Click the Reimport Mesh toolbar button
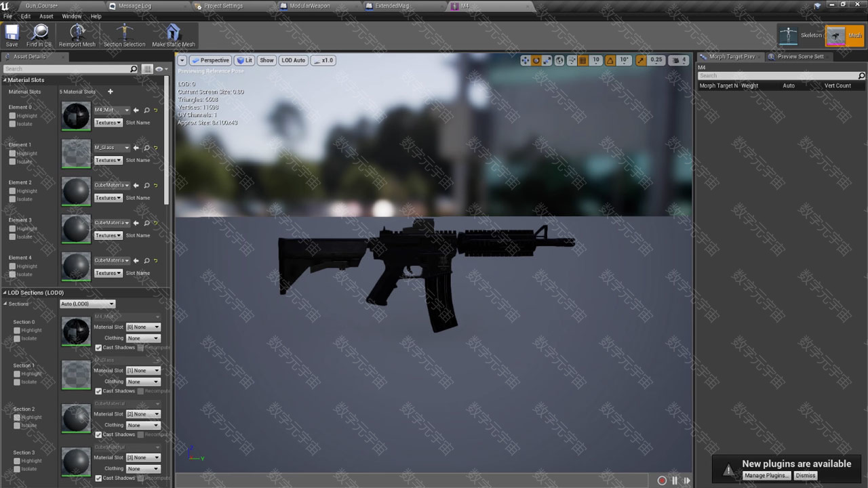Image resolution: width=868 pixels, height=488 pixels. click(x=77, y=36)
